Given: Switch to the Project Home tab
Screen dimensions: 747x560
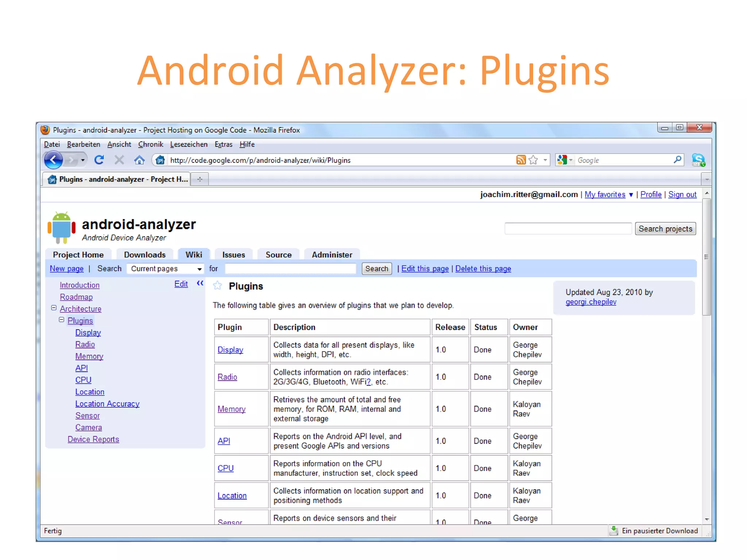Looking at the screenshot, I should click(x=78, y=254).
